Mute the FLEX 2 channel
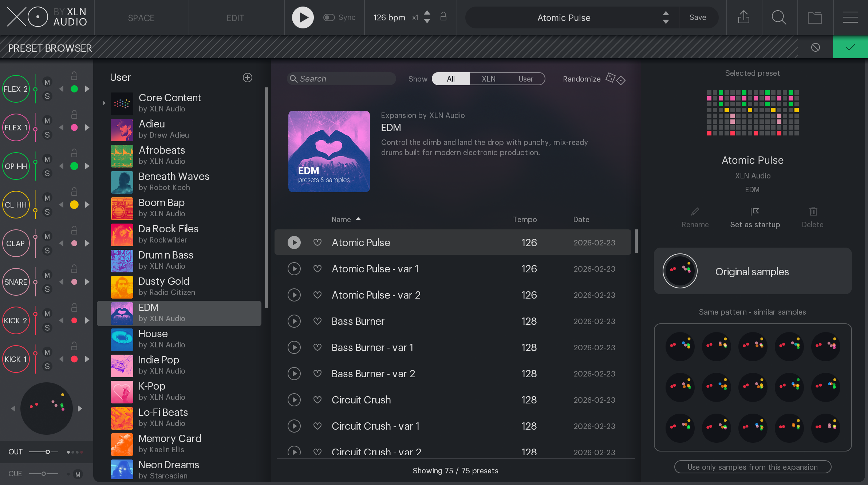 pyautogui.click(x=47, y=82)
